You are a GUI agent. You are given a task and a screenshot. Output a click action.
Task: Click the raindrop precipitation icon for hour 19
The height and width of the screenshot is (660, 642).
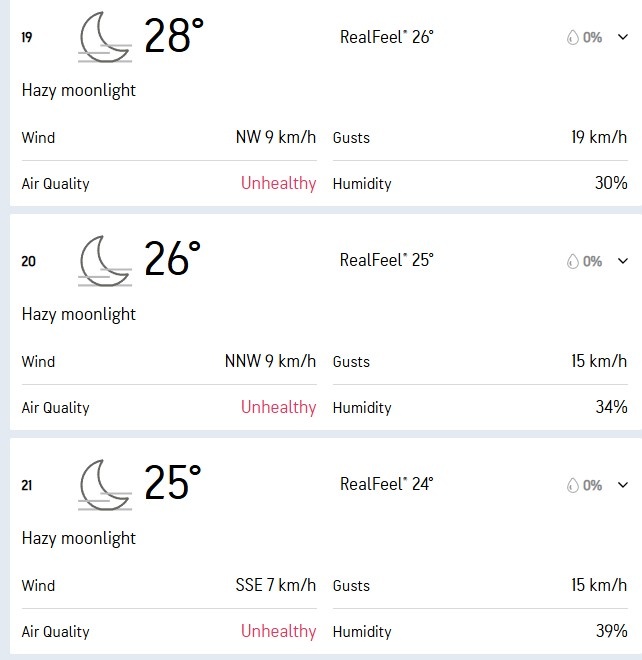click(x=572, y=37)
